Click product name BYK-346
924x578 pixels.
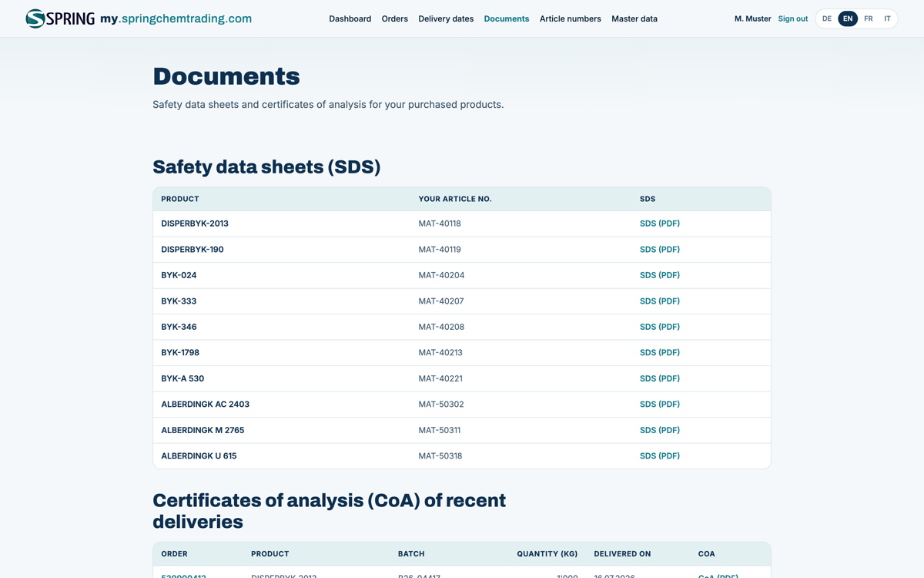[x=179, y=327]
